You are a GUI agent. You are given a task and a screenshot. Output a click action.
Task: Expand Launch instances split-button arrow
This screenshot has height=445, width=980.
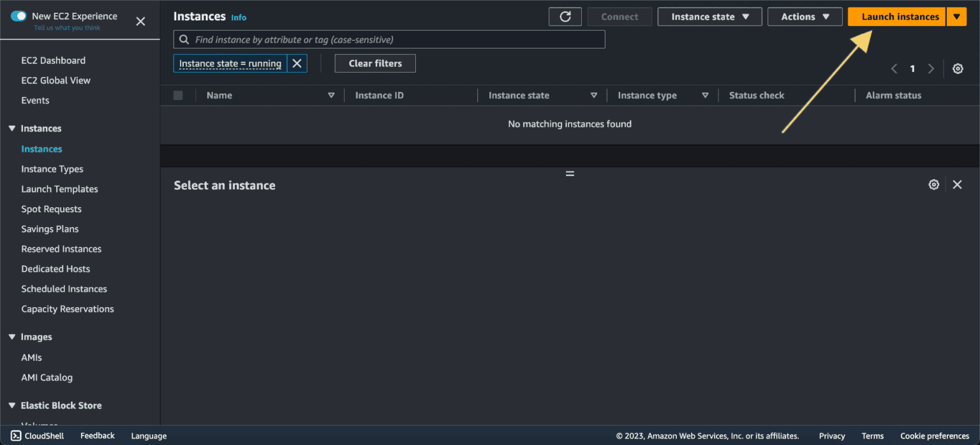click(x=956, y=17)
